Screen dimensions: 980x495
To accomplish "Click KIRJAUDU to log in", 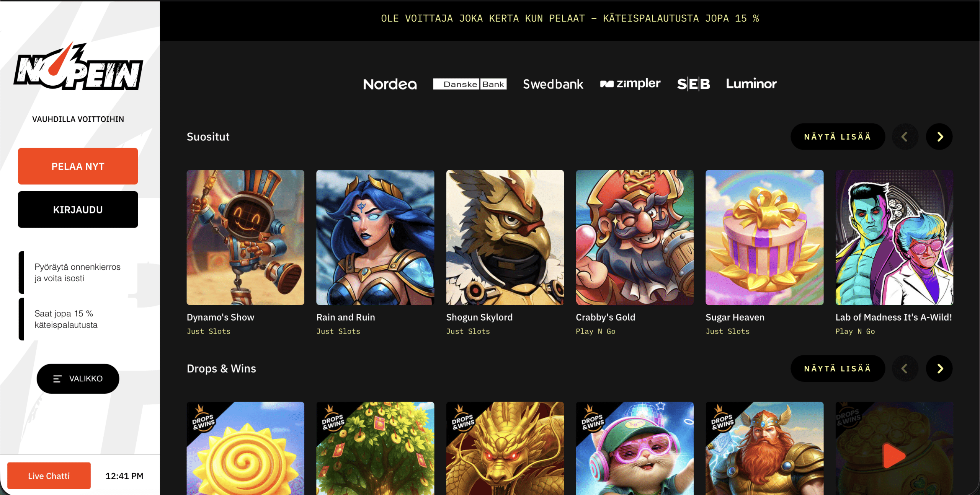I will coord(78,209).
